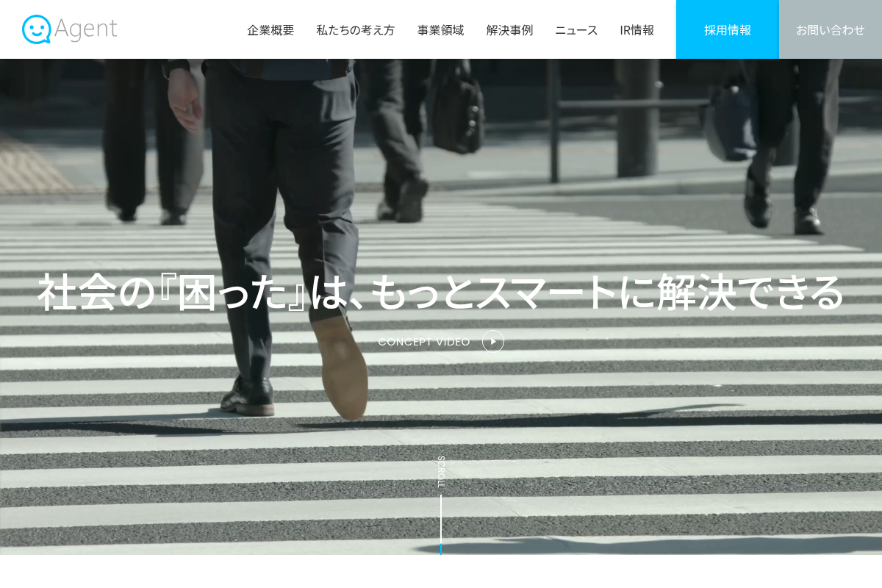The height and width of the screenshot is (588, 882).
Task: Click the white scroll indicator line
Action: [441, 520]
